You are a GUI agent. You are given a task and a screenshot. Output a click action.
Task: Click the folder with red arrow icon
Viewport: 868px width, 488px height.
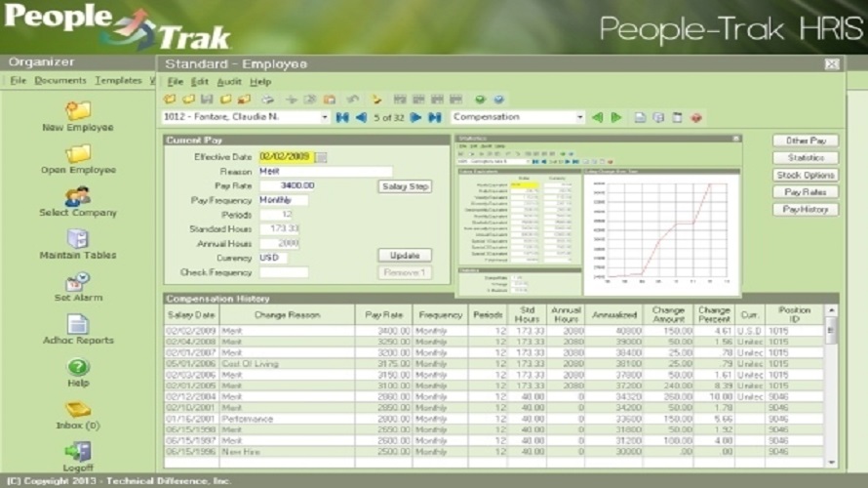pyautogui.click(x=244, y=100)
